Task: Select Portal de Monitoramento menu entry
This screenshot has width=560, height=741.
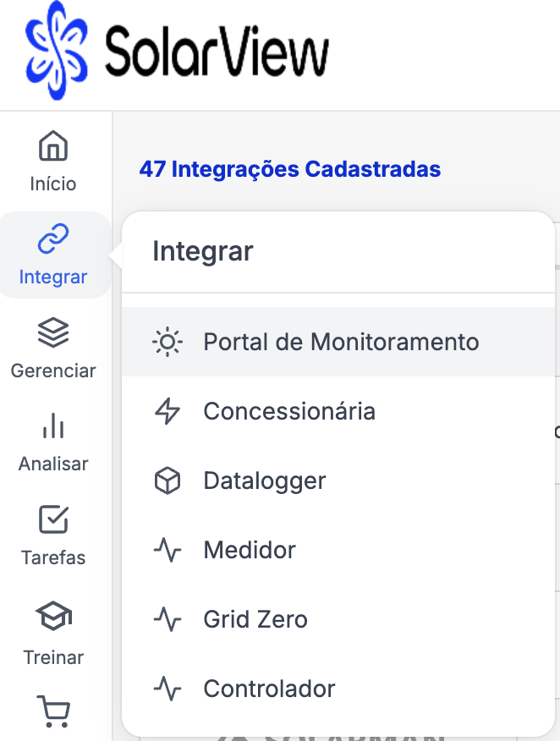Action: coord(341,342)
